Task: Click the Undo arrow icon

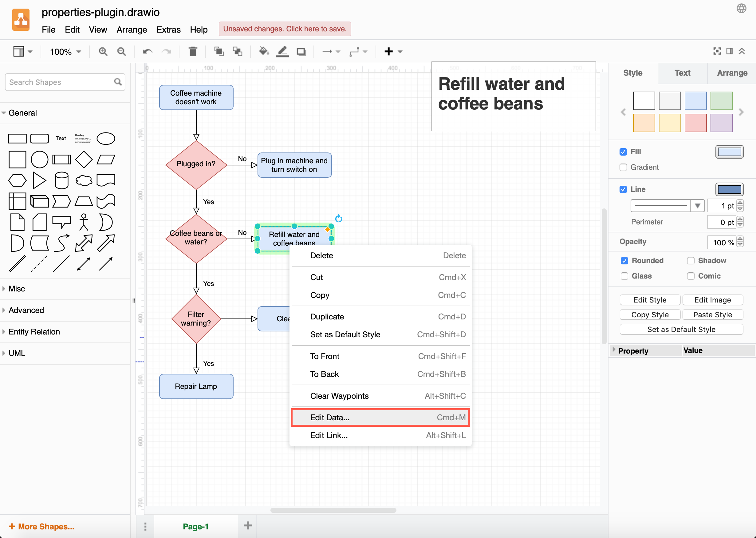Action: tap(148, 51)
